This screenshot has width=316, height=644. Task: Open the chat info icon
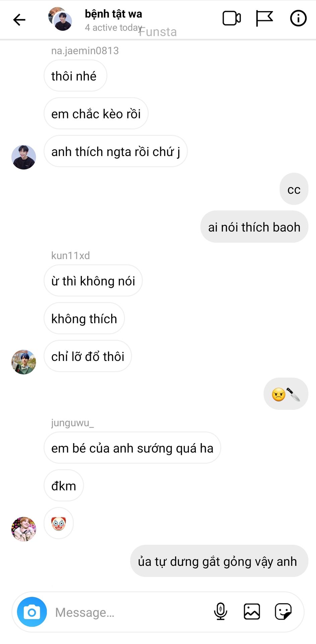pyautogui.click(x=298, y=18)
